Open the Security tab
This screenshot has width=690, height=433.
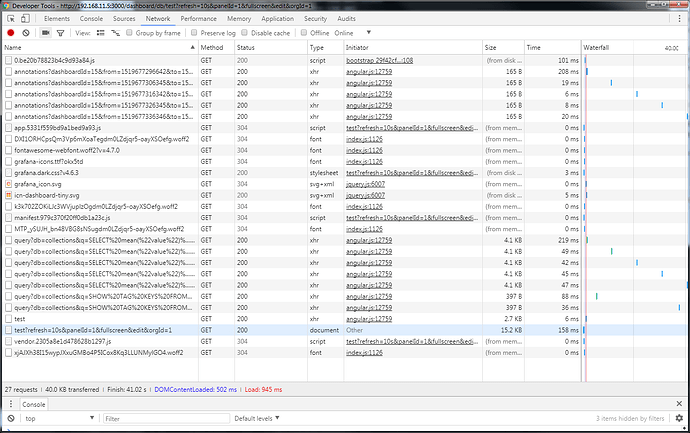tap(316, 18)
